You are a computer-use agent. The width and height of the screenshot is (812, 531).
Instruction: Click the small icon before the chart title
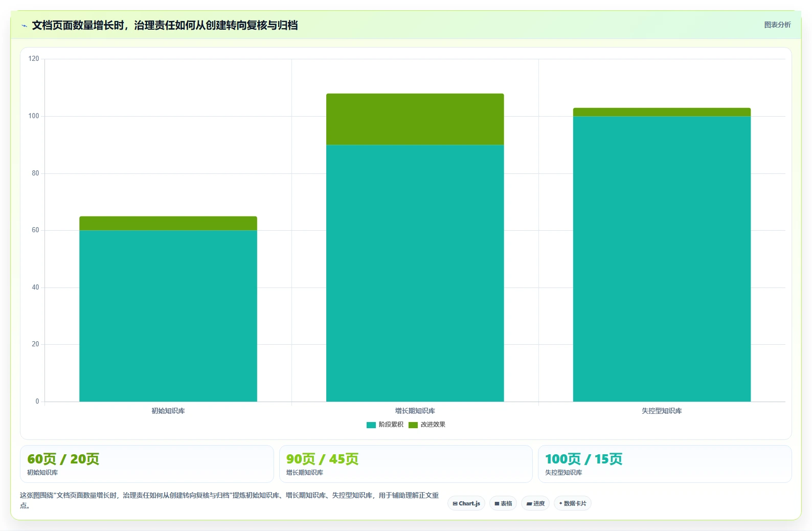tap(24, 26)
